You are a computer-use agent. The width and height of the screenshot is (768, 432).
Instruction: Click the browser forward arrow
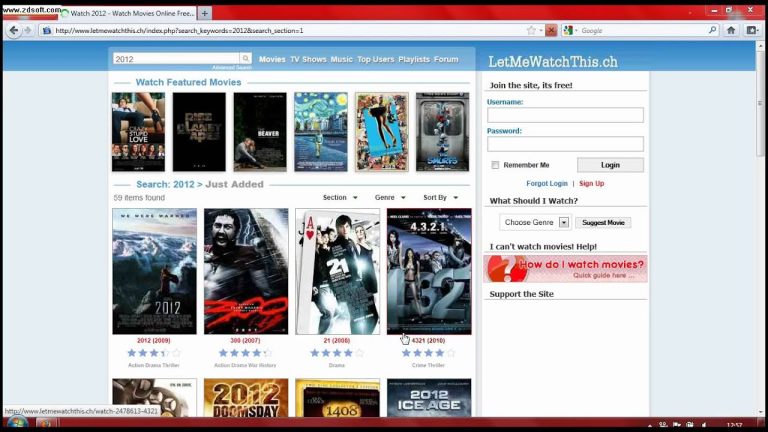28,30
